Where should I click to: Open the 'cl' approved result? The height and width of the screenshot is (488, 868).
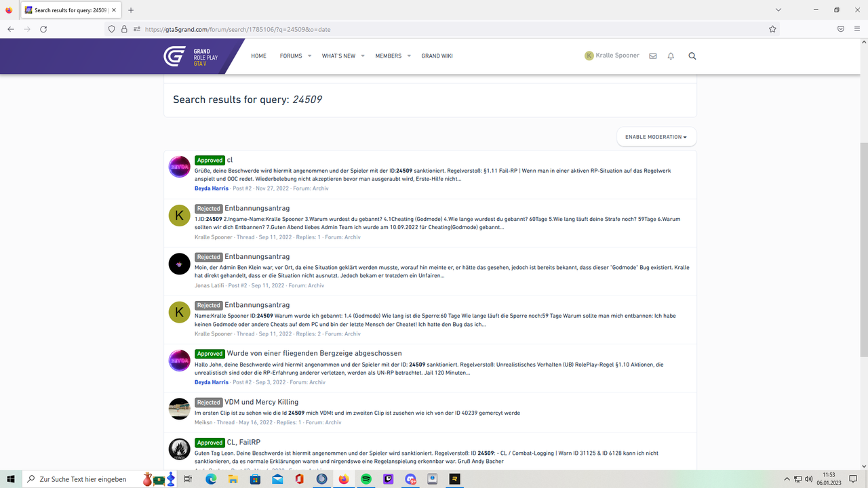tap(230, 160)
